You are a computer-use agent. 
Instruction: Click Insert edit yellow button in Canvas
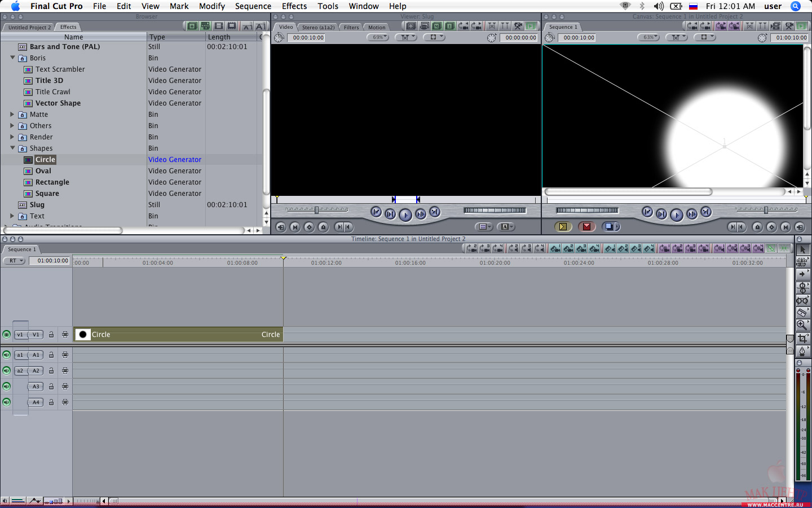click(563, 227)
